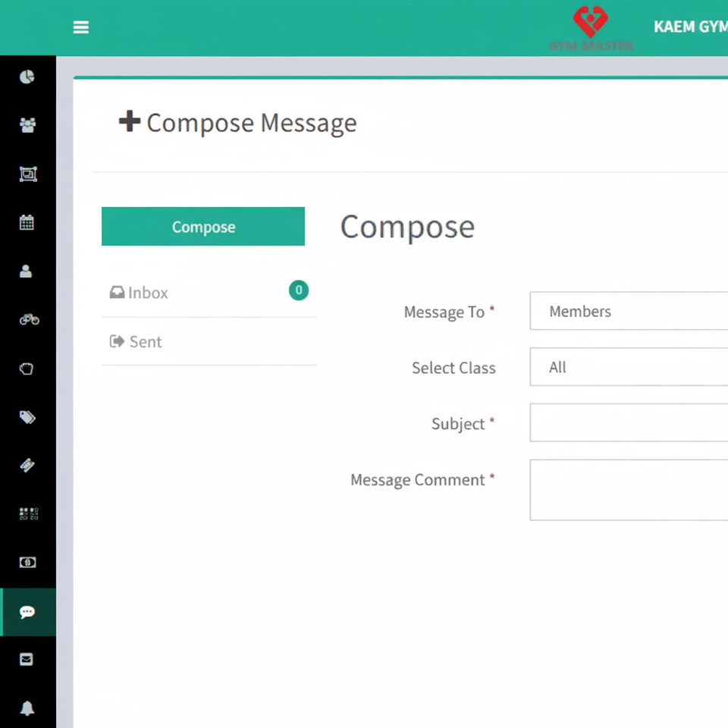Open the grid tiles sidebar icon
728x728 pixels.
pos(28,513)
